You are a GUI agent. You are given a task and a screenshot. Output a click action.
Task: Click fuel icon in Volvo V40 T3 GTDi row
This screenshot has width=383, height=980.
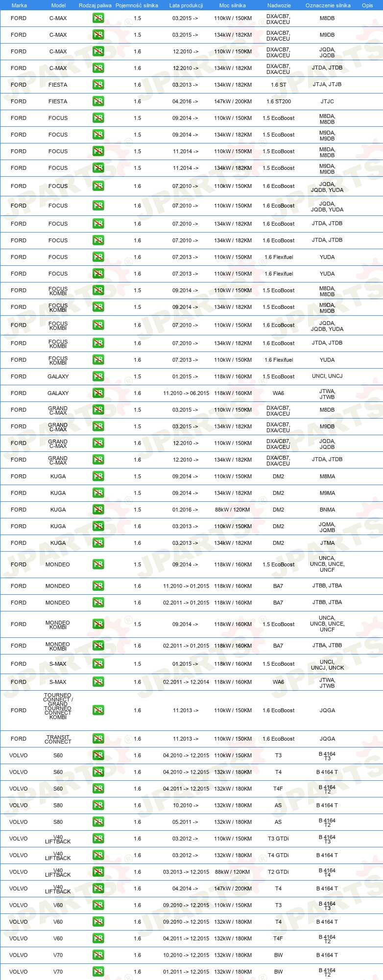tap(98, 839)
